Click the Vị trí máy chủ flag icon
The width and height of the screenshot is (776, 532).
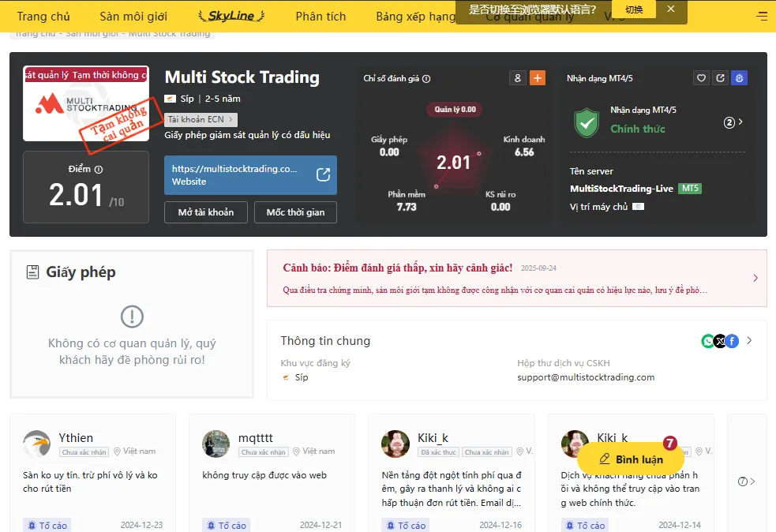pyautogui.click(x=639, y=206)
